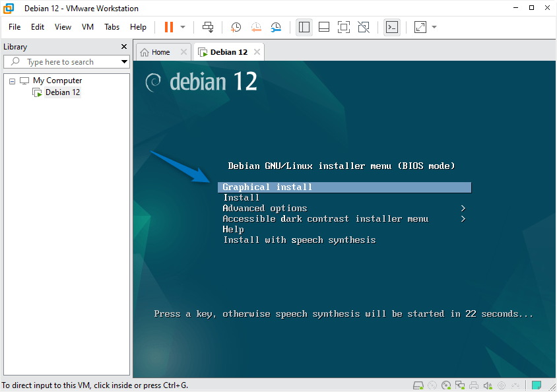557x392 pixels.
Task: Open the dropdown next to the pause button
Action: [181, 28]
